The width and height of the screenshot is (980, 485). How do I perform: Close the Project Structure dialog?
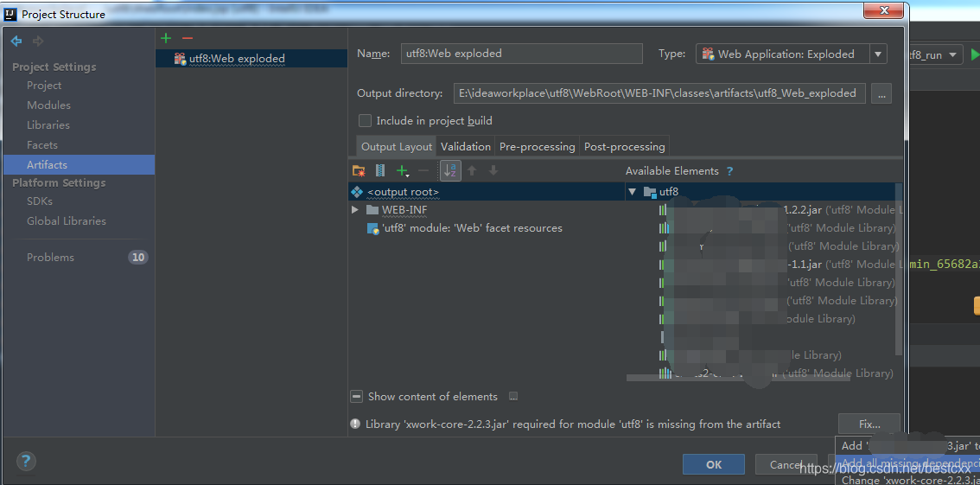(x=884, y=10)
